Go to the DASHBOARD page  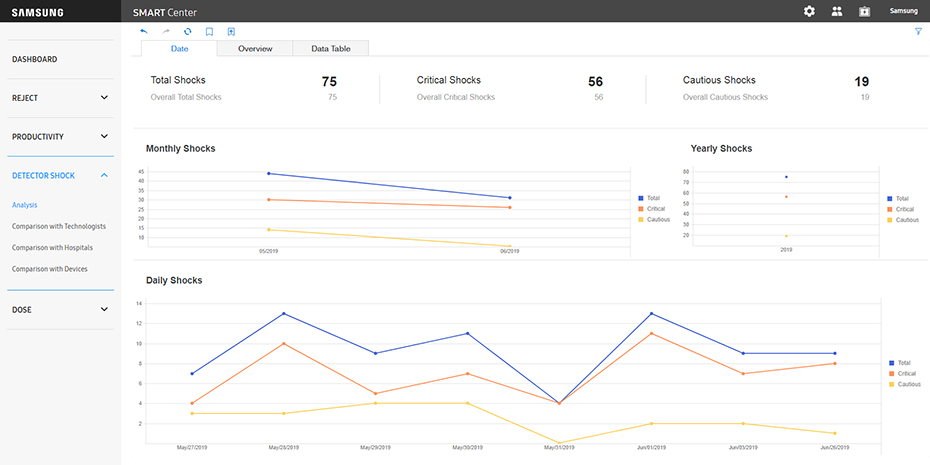click(35, 59)
